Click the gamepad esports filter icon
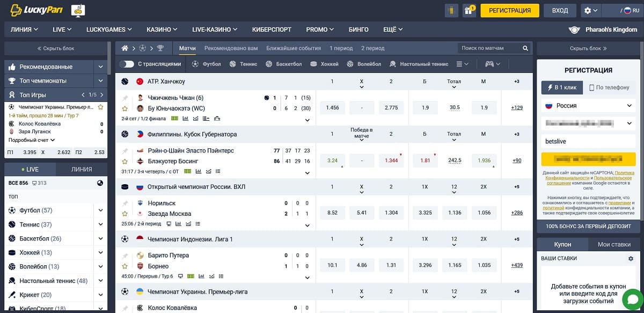The height and width of the screenshot is (313, 644). pyautogui.click(x=493, y=64)
